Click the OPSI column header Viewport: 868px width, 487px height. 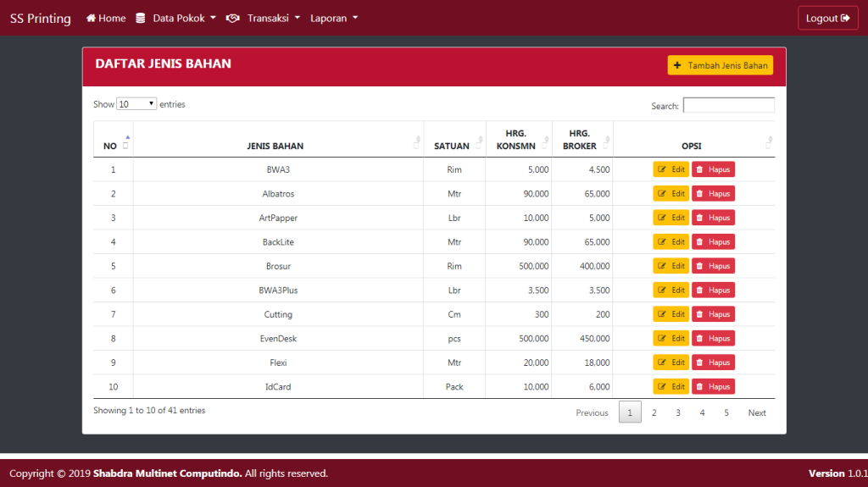pyautogui.click(x=694, y=140)
